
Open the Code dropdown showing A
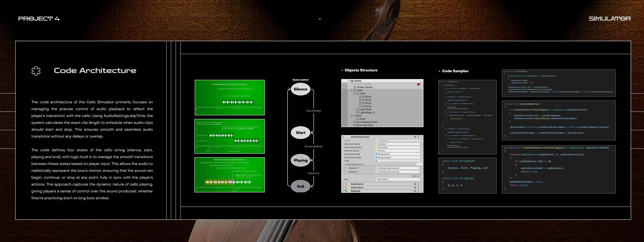pos(399,161)
